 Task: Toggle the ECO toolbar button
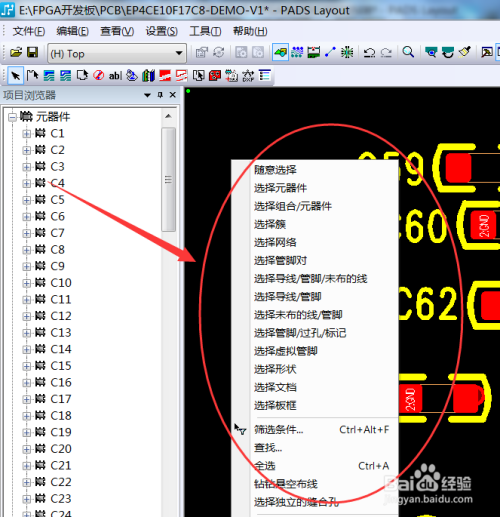(x=330, y=52)
